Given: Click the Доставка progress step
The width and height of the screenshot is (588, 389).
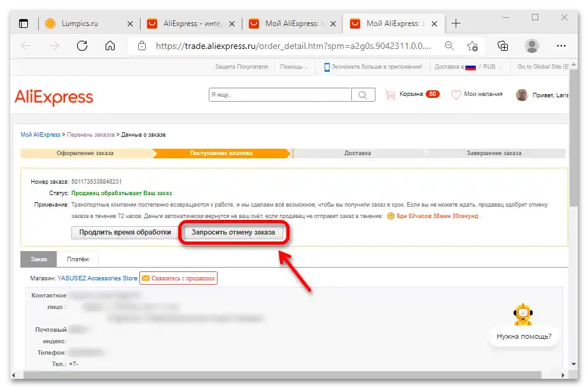Looking at the screenshot, I should (x=358, y=153).
